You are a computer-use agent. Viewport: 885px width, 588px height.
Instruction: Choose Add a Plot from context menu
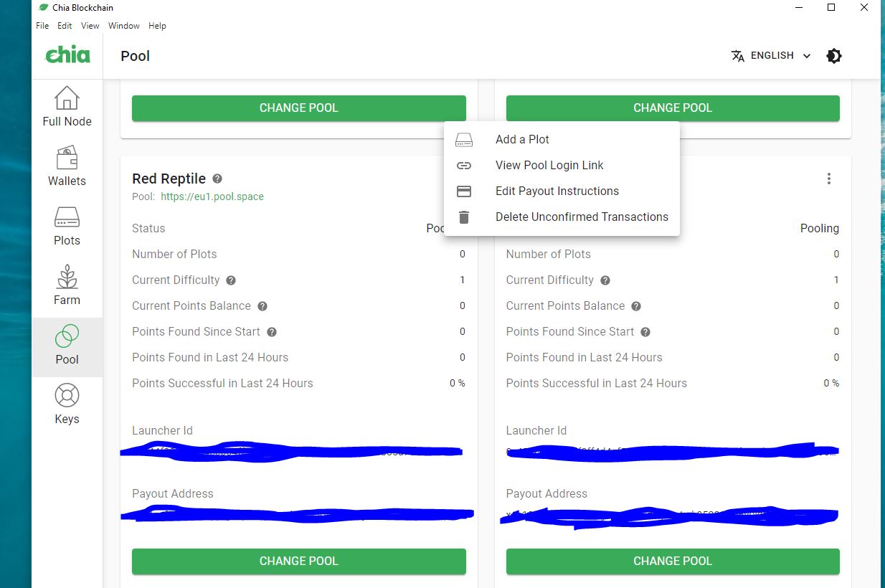point(562,139)
